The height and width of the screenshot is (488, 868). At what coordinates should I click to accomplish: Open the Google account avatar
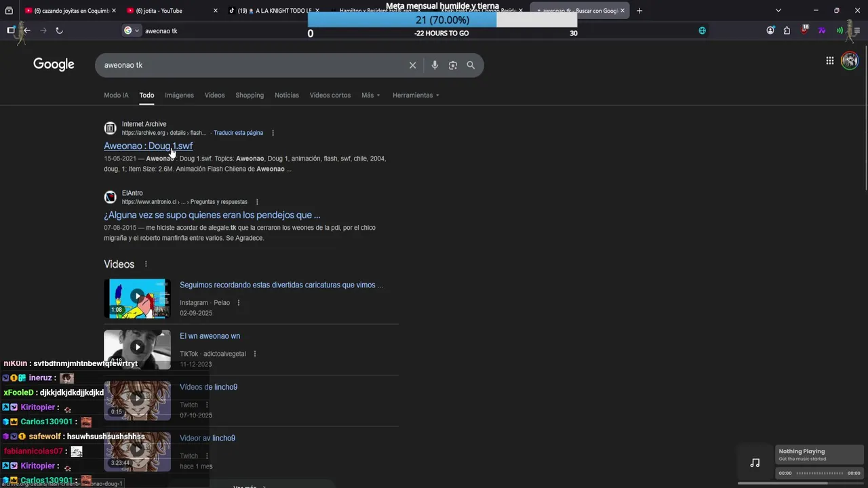point(850,61)
